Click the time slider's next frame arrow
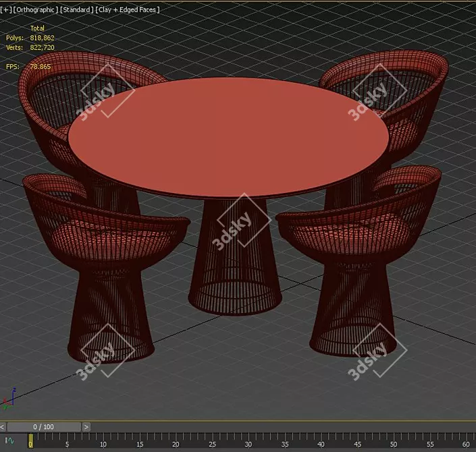476x452 pixels. pos(86,427)
